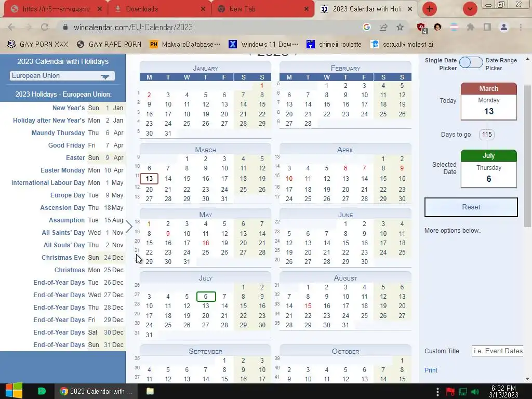The height and width of the screenshot is (399, 532).
Task: Toggle the browser side panel icon
Action: coord(487,27)
